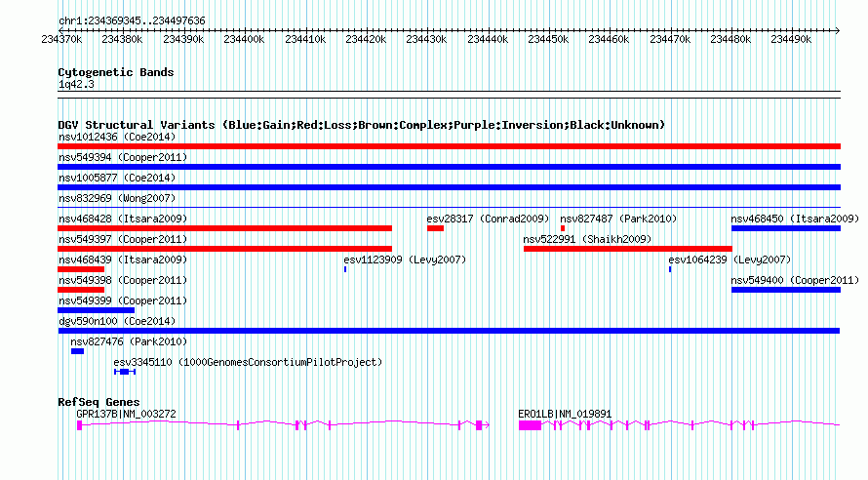The image size is (868, 480).
Task: Open the blue nsv1005877 (Coe2014) variant bar
Action: (x=449, y=187)
